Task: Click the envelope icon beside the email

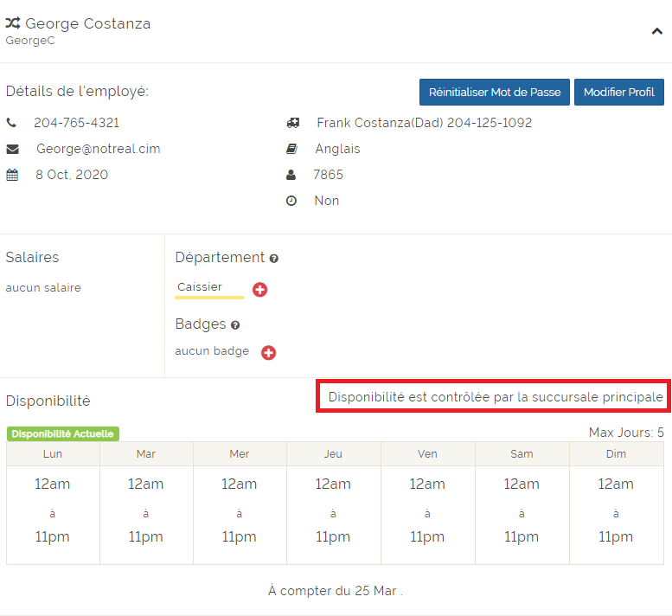Action: coord(12,149)
